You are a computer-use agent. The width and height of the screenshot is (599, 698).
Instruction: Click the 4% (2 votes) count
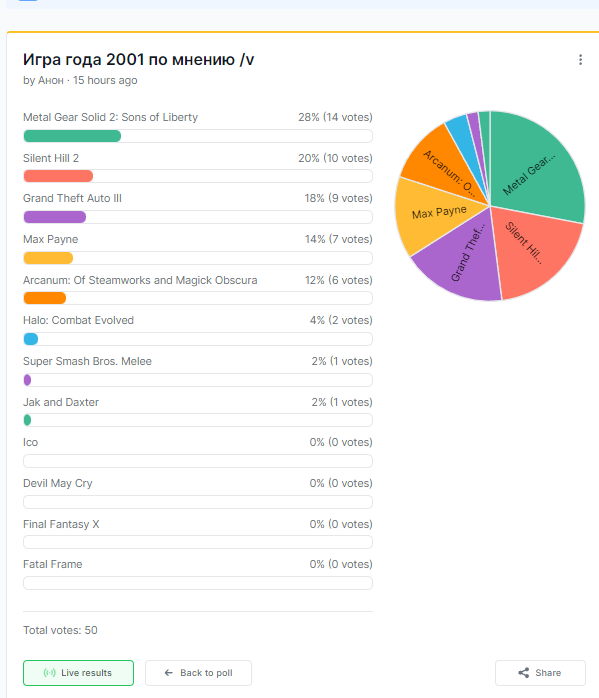pos(341,320)
